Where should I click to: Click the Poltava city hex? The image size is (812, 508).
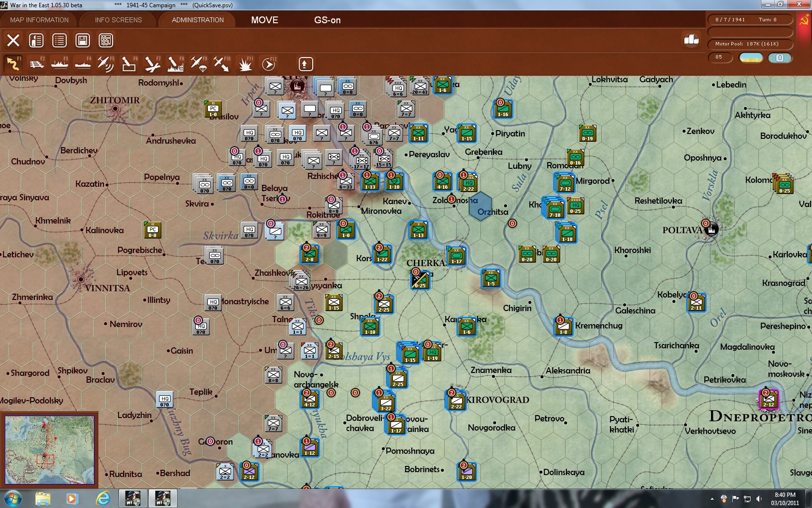pos(710,229)
